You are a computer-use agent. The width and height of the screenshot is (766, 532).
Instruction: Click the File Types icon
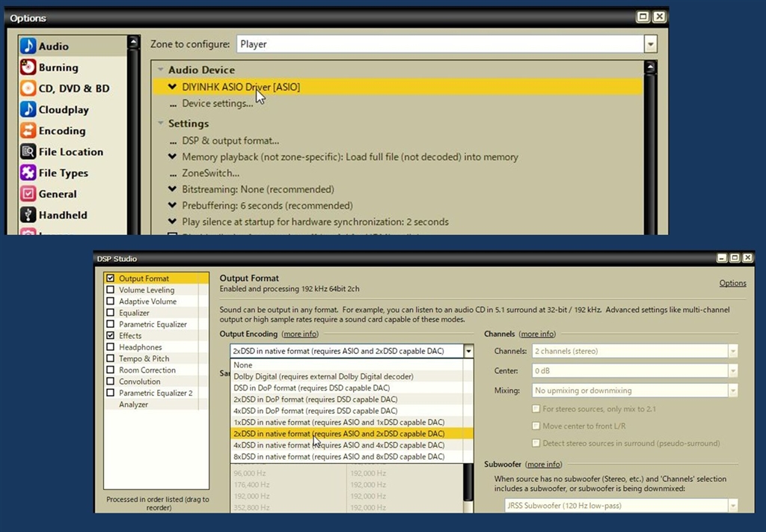[x=28, y=172]
